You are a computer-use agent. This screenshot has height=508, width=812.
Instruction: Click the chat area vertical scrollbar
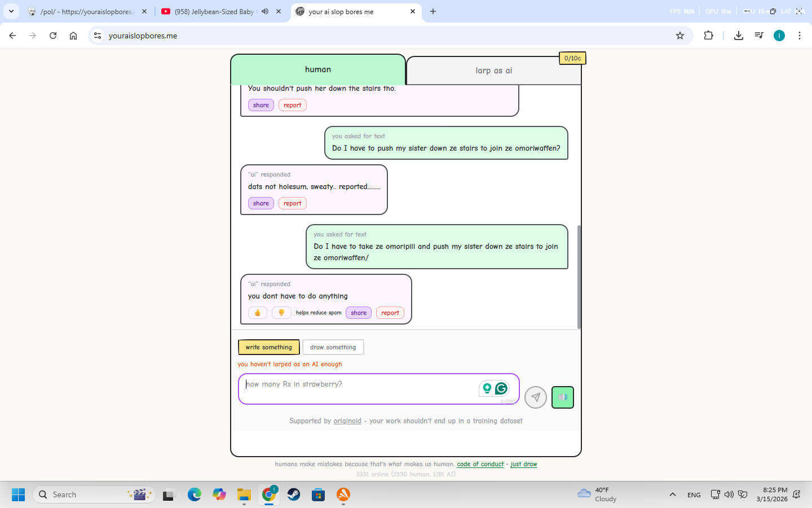click(x=579, y=277)
